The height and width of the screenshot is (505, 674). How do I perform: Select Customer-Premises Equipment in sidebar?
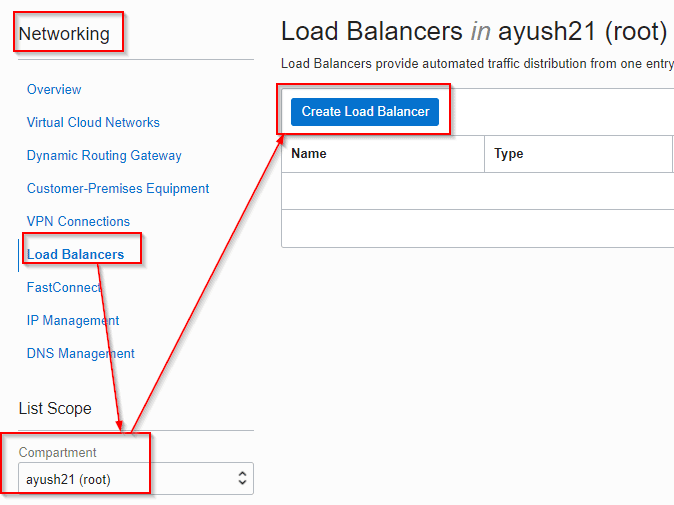click(x=118, y=188)
